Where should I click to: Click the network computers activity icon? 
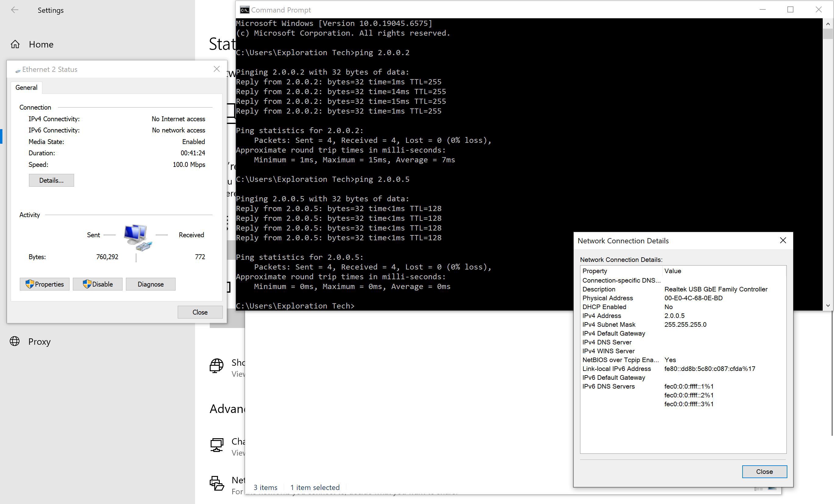(137, 237)
